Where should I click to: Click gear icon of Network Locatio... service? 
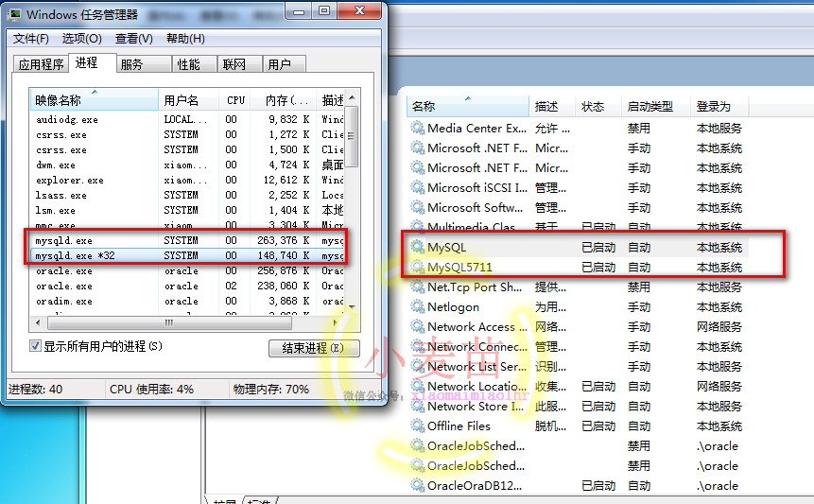tap(417, 386)
